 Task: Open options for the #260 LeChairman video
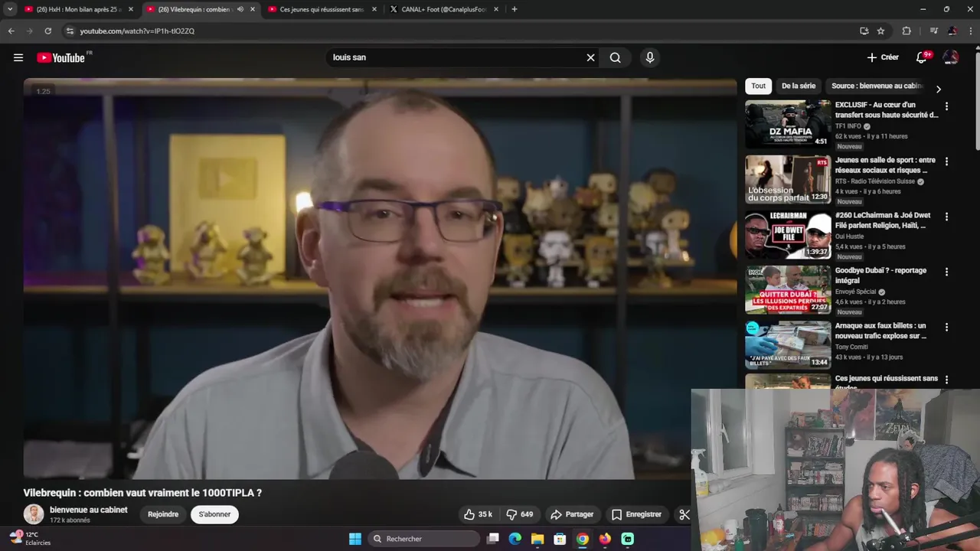tap(946, 217)
